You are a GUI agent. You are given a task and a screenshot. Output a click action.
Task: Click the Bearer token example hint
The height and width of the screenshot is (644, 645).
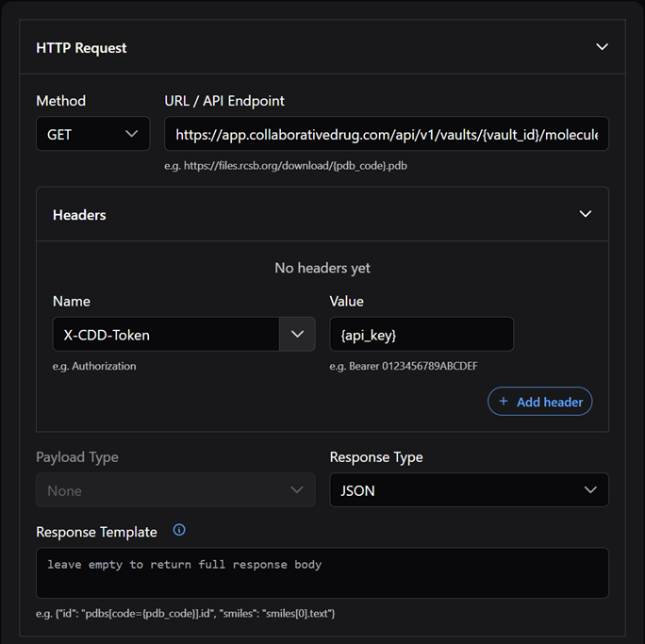[408, 366]
